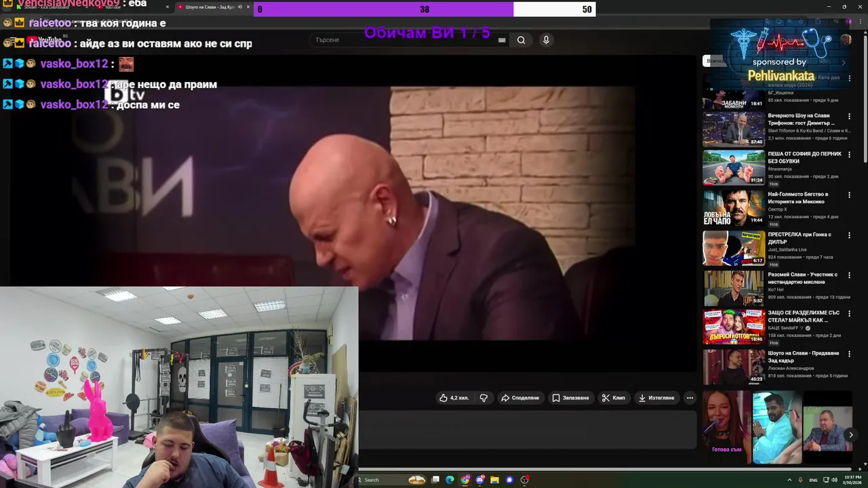Open Shorts video with man in blue shirt
Viewport: 868px width, 488px height.
[777, 426]
